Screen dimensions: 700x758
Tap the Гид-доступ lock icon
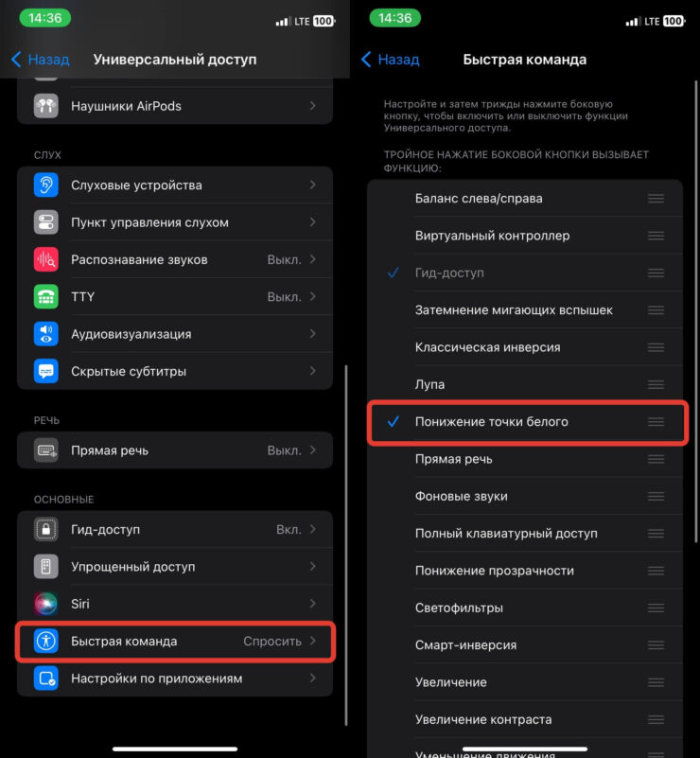coord(46,529)
